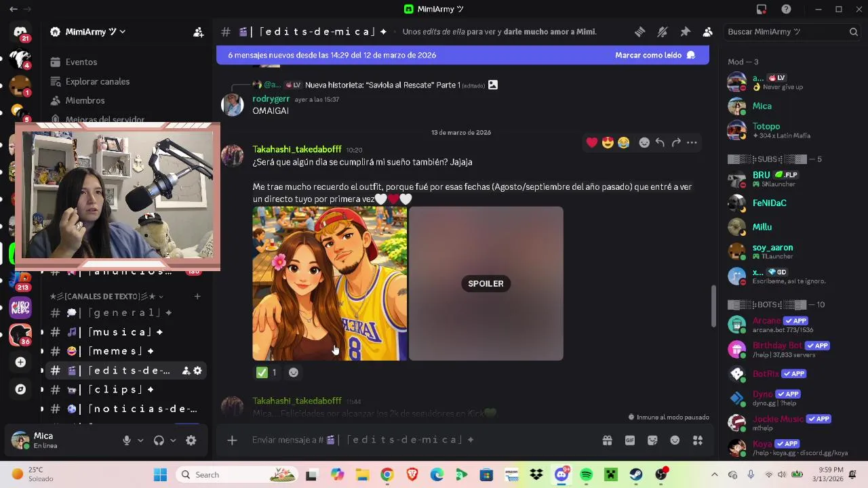The width and height of the screenshot is (868, 488).
Task: Deafen with headphones icon
Action: tap(159, 440)
